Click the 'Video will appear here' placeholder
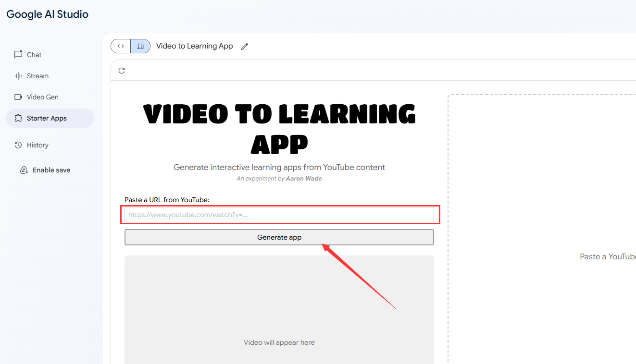This screenshot has width=636, height=364. (279, 342)
